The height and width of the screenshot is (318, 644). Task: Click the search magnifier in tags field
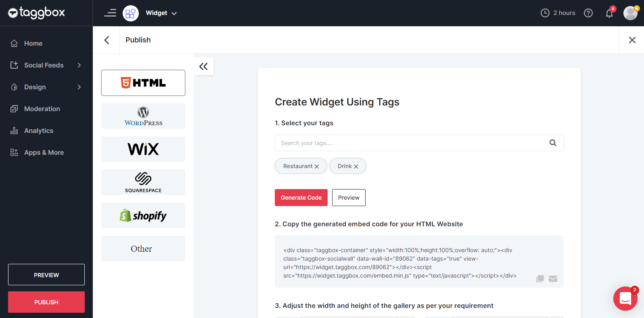(x=553, y=143)
